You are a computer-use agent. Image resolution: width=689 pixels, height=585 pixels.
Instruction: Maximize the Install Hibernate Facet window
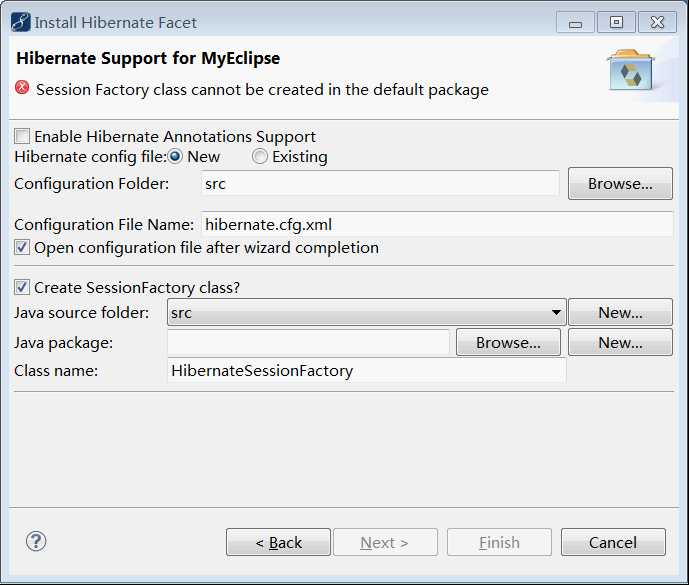pos(616,22)
